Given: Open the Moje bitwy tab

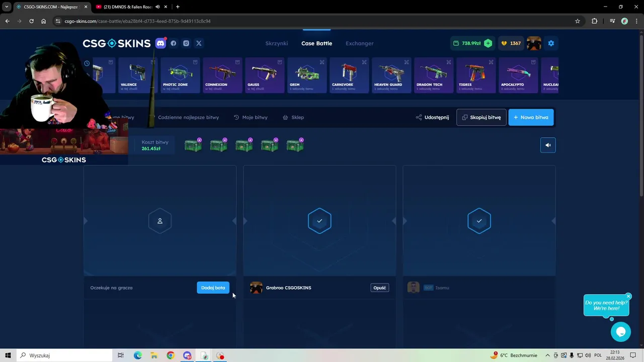Looking at the screenshot, I should [251, 117].
